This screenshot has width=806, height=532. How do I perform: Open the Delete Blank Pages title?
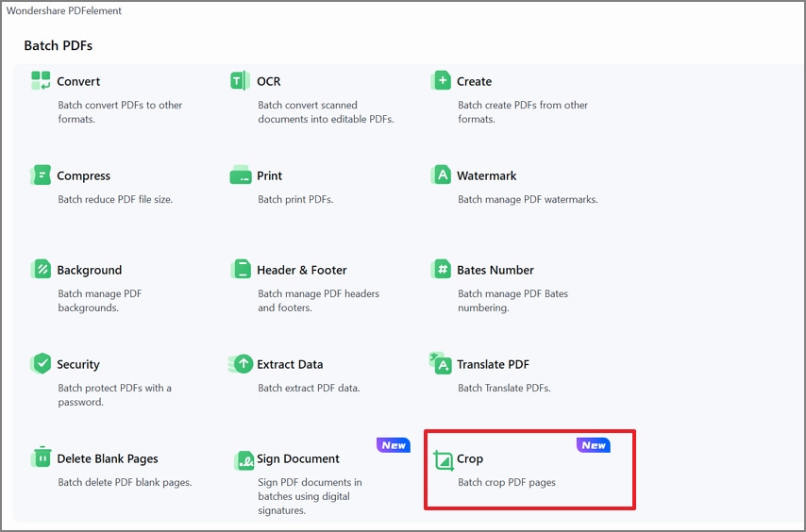coord(108,459)
